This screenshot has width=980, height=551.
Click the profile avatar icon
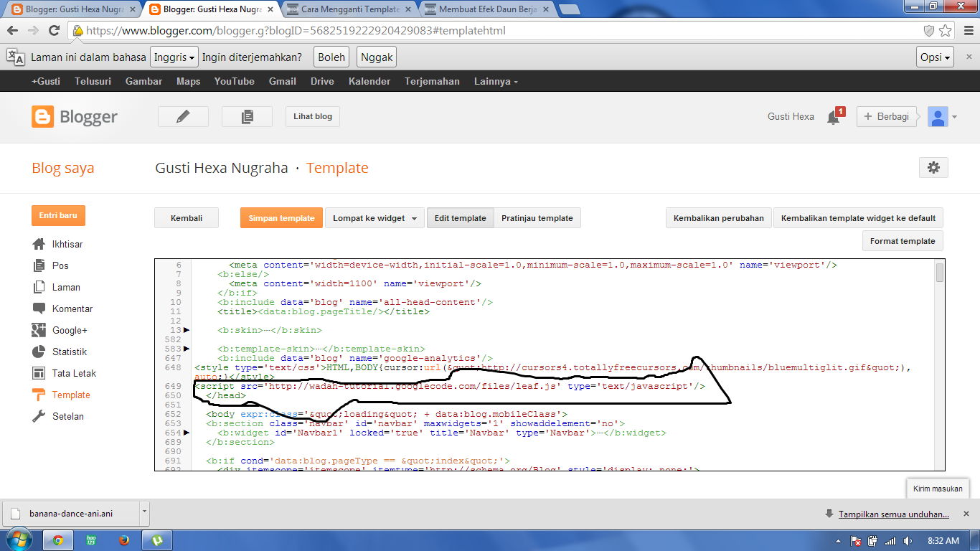pyautogui.click(x=938, y=117)
